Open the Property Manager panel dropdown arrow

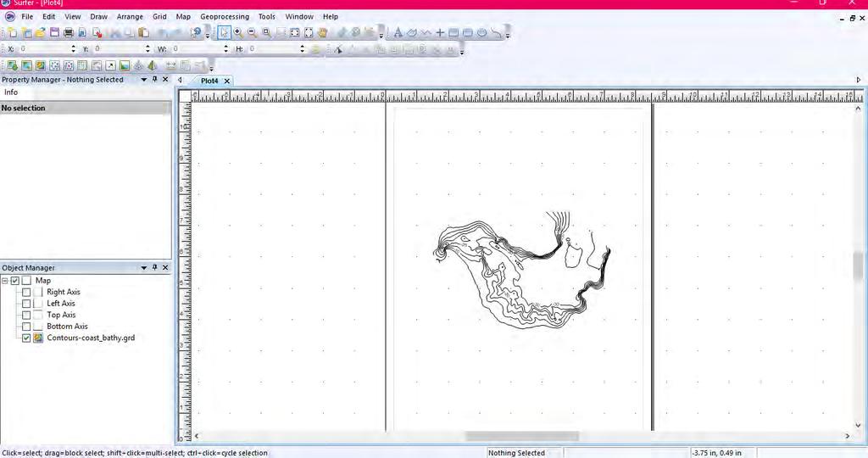coord(144,80)
